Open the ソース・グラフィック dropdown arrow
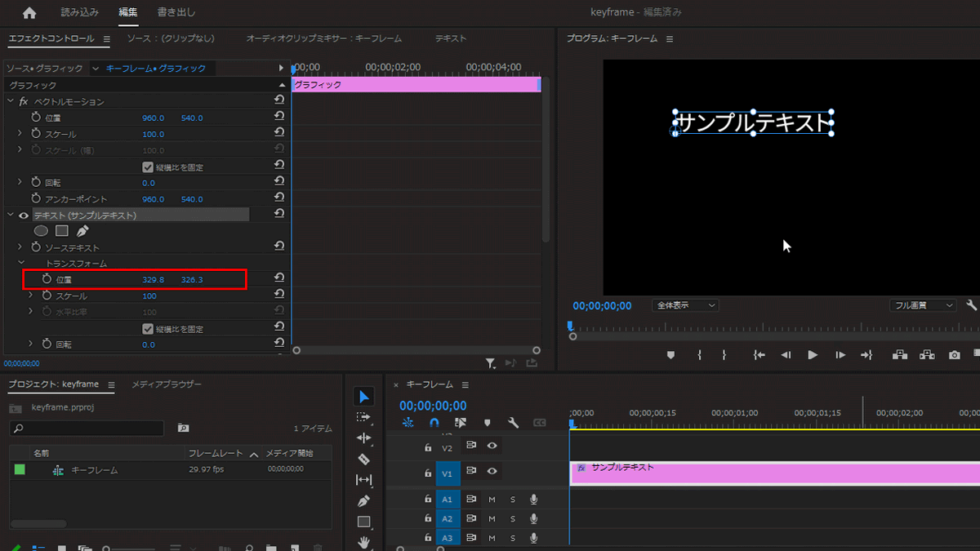 [95, 69]
